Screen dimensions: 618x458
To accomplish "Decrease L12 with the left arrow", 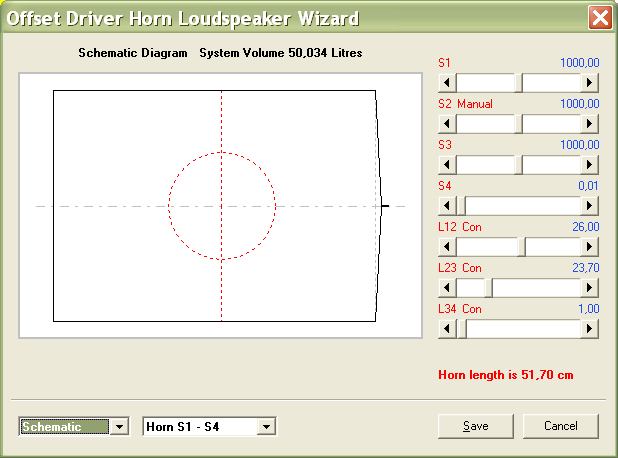I will 447,247.
